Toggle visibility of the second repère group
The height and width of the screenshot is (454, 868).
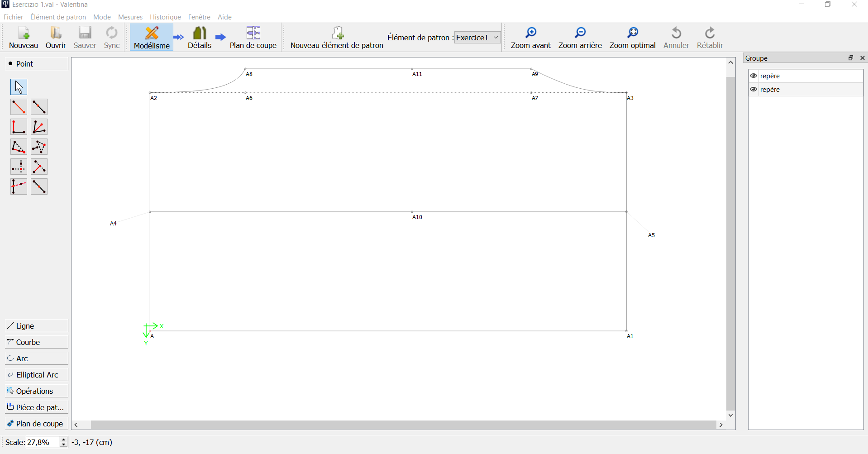point(754,90)
